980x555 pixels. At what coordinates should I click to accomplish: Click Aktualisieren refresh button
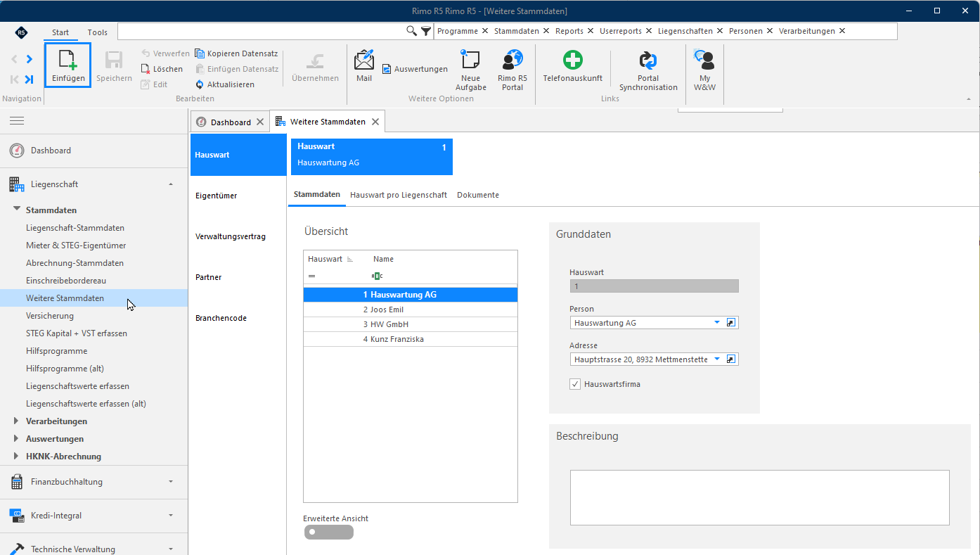pyautogui.click(x=225, y=84)
